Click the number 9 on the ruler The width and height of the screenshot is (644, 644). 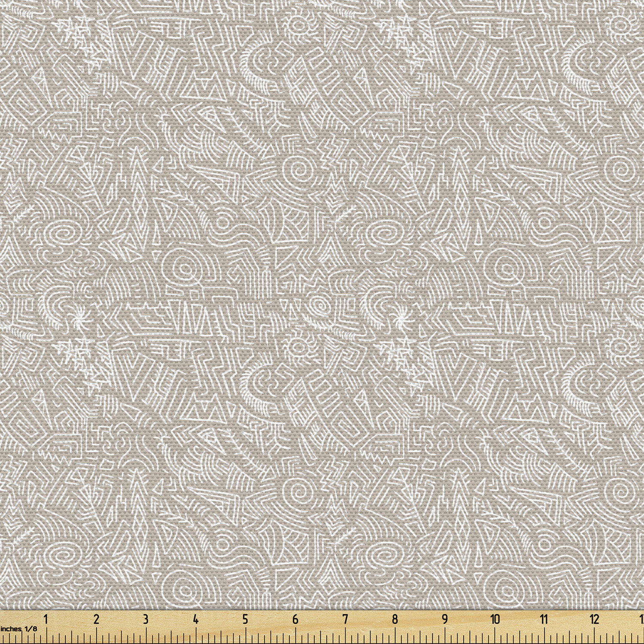point(445,619)
